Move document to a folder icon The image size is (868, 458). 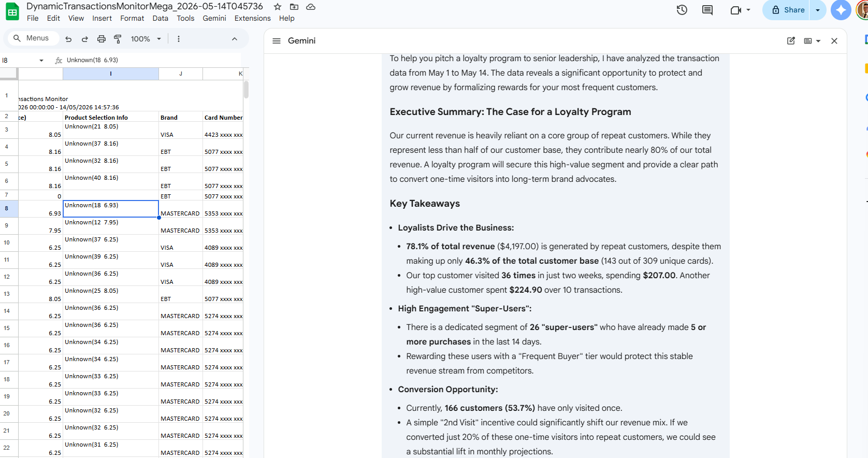coord(294,7)
